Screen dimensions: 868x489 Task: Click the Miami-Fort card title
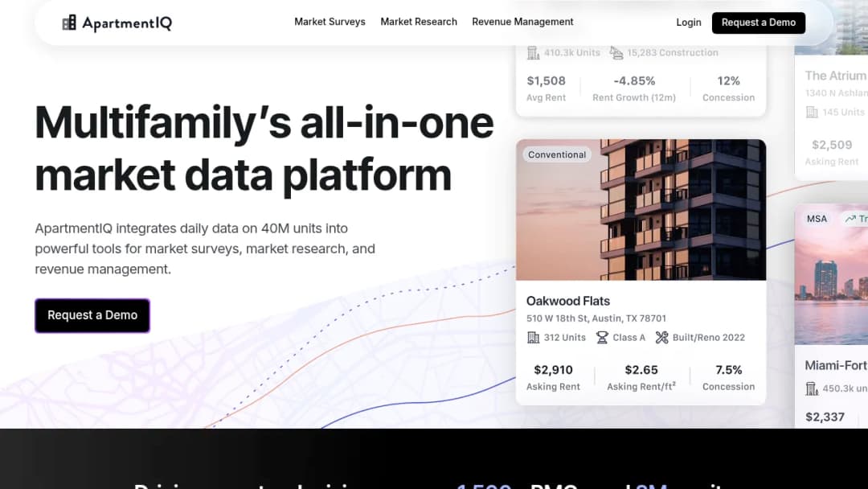click(x=836, y=365)
